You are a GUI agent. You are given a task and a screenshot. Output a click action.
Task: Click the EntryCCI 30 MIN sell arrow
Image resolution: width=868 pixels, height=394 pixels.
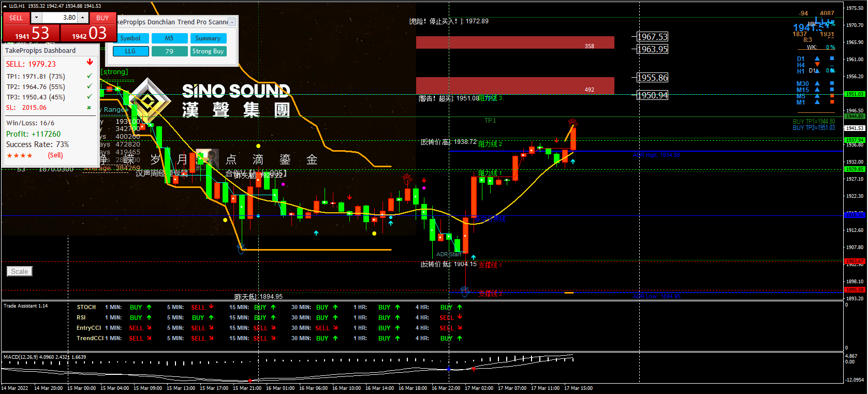click(335, 328)
